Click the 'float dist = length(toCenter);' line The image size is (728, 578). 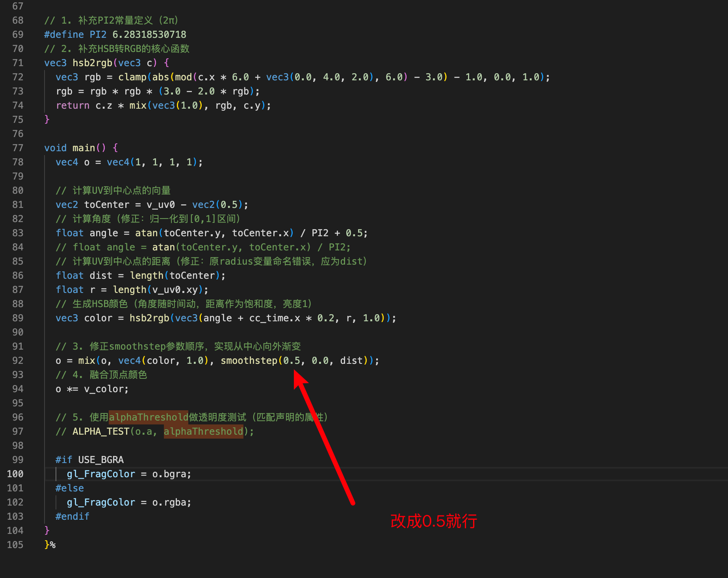click(141, 275)
